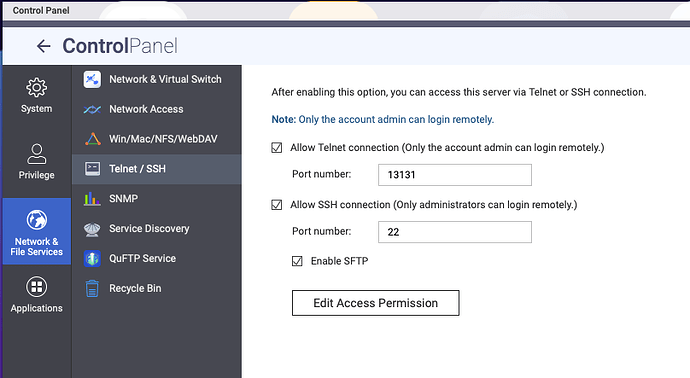Viewport: 690px width, 378px height.
Task: Click the Edit Access Permission button
Action: [x=375, y=303]
